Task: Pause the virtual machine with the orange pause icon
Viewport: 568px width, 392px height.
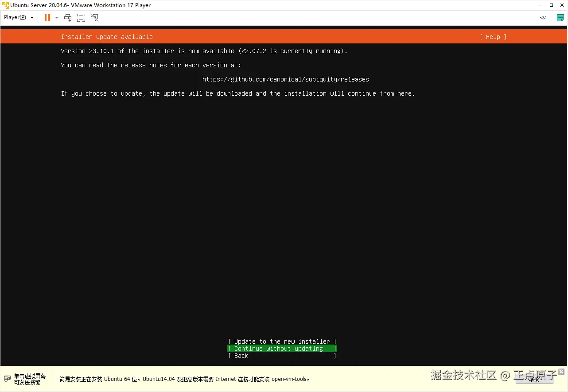Action: pos(47,18)
